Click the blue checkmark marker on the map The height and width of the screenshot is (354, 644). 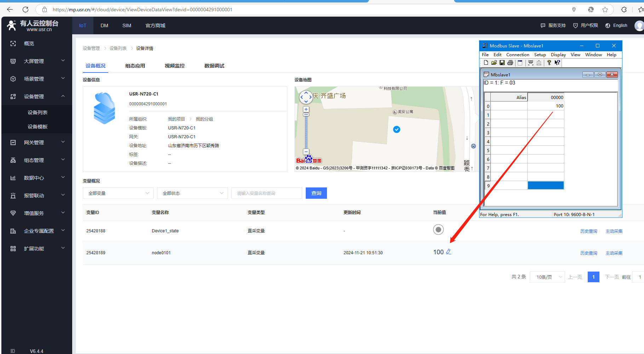click(397, 129)
